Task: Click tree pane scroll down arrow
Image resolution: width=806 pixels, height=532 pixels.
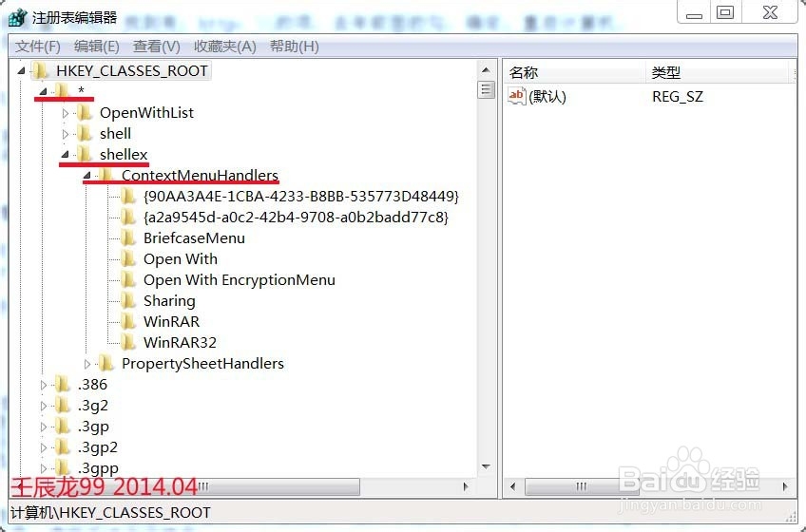Action: tap(486, 466)
